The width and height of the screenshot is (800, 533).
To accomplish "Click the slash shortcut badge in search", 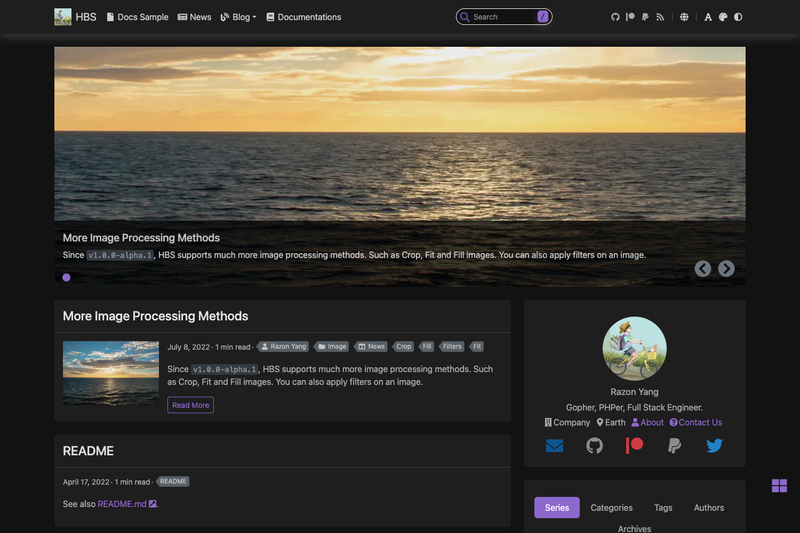I will (x=543, y=17).
